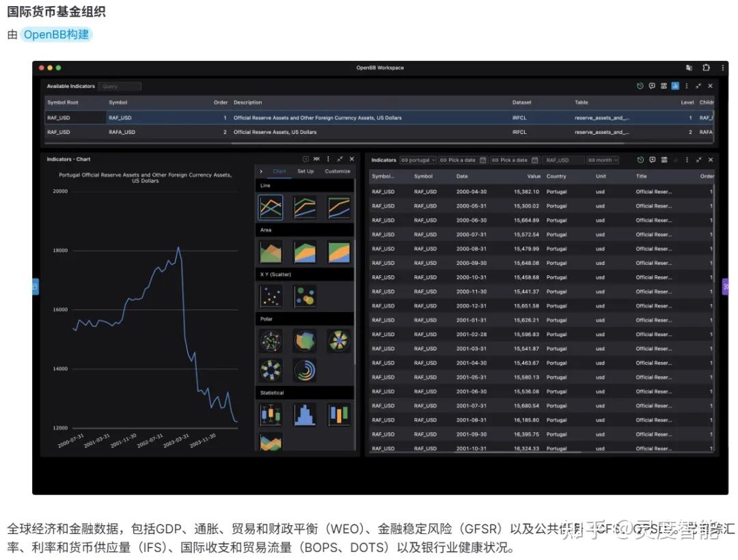Open the month frequency dropdown
Viewport: 738px width, 560px height.
601,160
